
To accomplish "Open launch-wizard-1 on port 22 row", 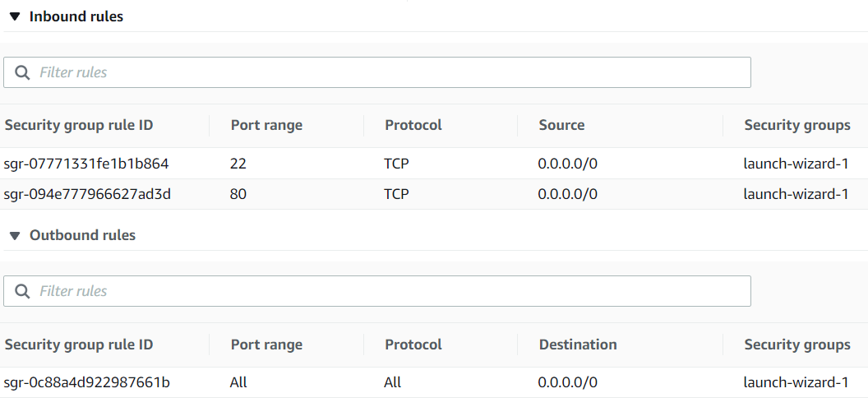I will point(795,164).
